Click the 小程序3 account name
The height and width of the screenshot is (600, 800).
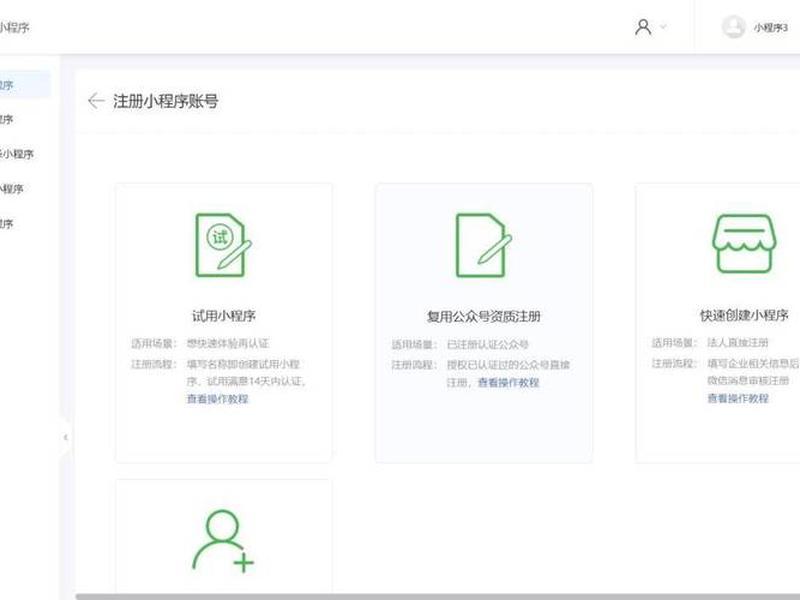(x=770, y=28)
